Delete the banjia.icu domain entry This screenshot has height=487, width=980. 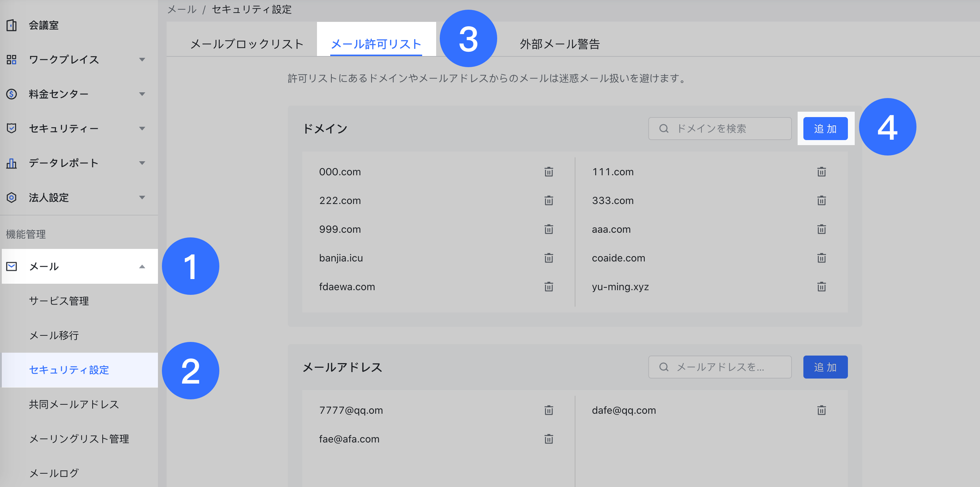549,258
